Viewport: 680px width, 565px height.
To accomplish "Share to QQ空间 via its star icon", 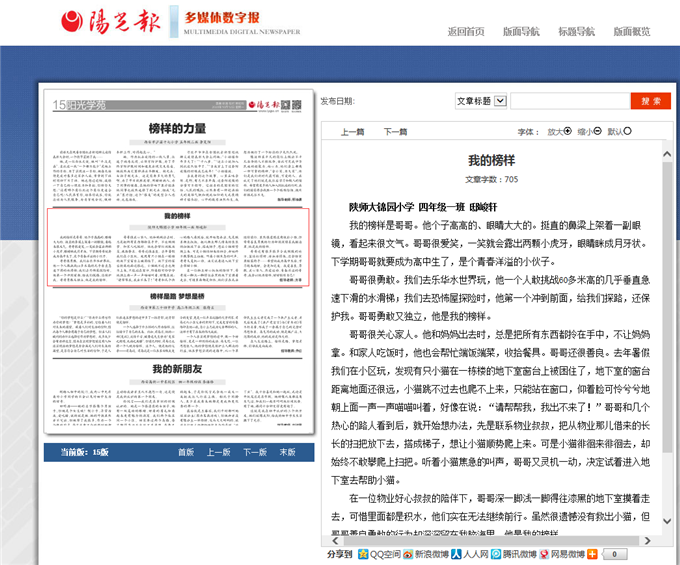I will pyautogui.click(x=363, y=554).
